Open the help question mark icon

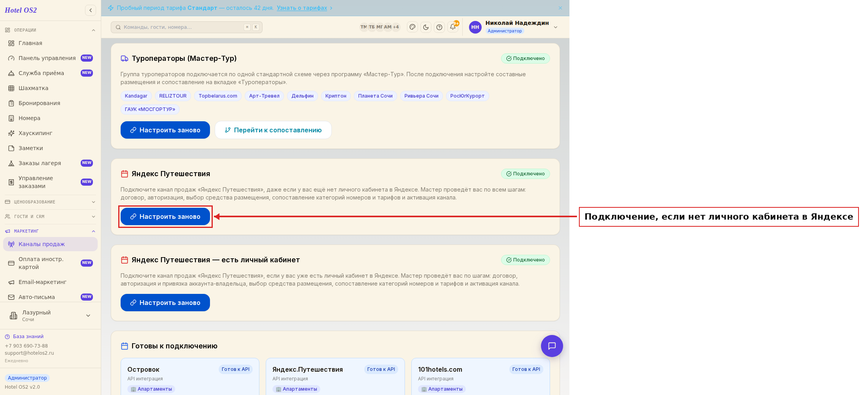(439, 27)
